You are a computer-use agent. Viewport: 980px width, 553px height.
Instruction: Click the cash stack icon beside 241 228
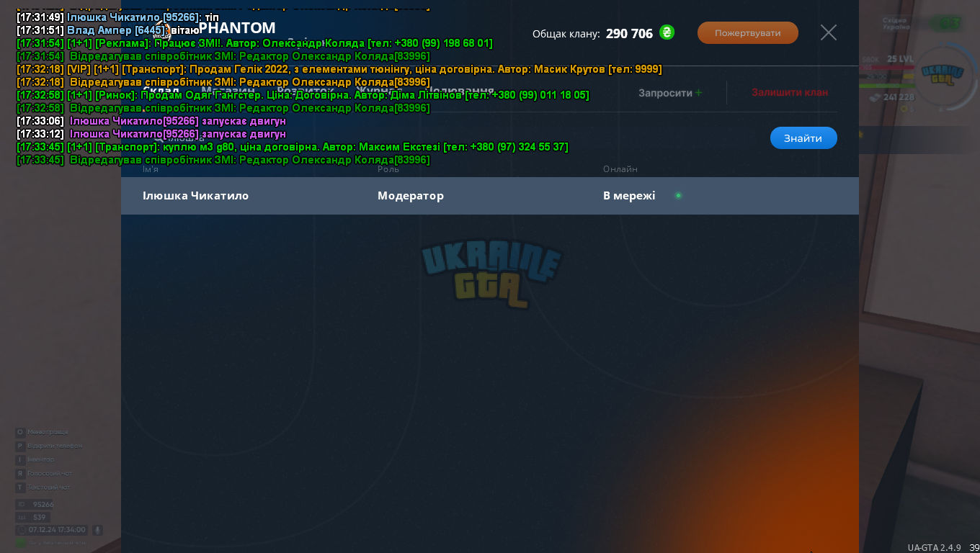click(875, 97)
